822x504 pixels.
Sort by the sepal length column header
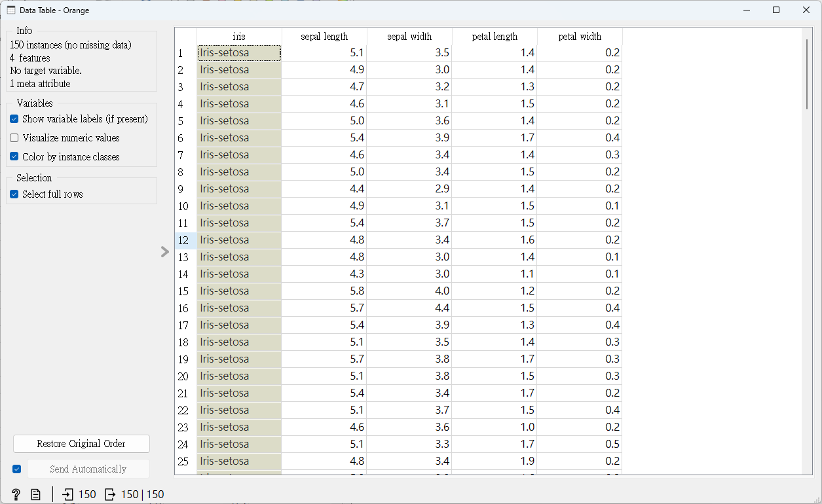[324, 37]
